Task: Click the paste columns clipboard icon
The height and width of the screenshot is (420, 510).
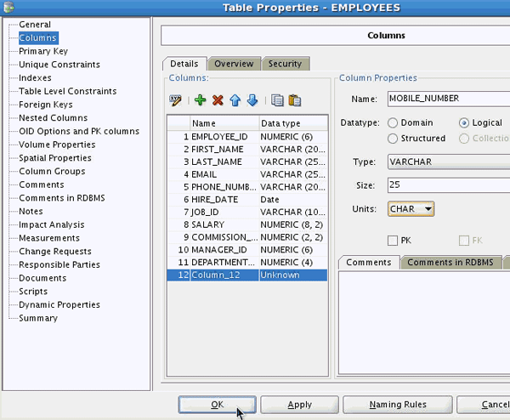Action: click(x=295, y=100)
